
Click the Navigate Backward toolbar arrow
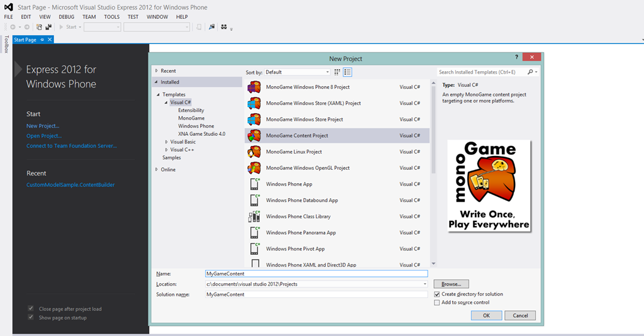(13, 27)
